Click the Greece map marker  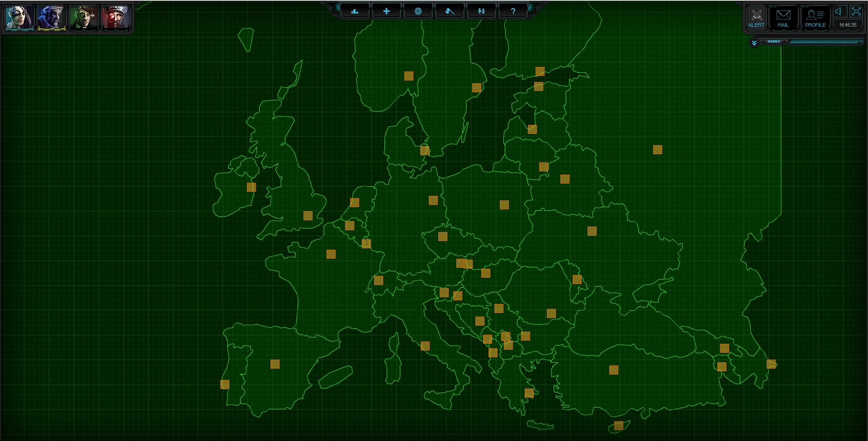[x=529, y=393]
